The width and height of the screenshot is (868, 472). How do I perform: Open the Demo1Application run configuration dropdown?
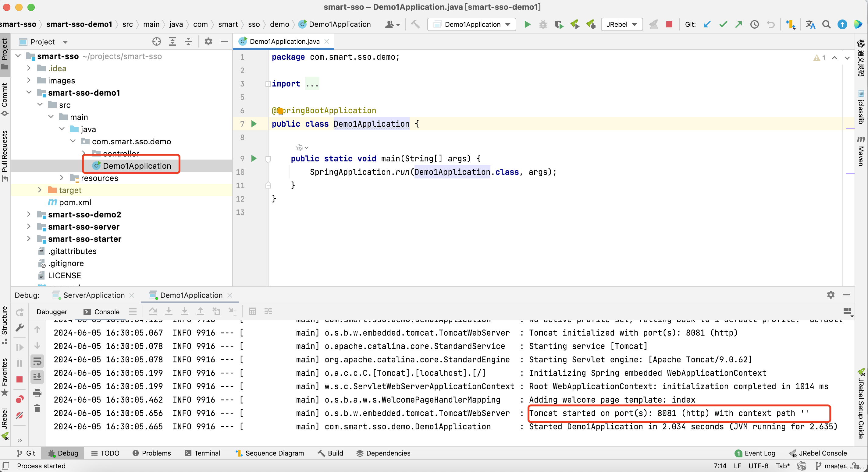tap(472, 24)
